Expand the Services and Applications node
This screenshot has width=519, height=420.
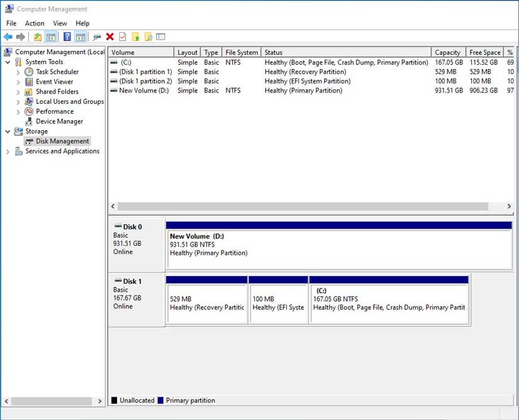[x=8, y=152]
